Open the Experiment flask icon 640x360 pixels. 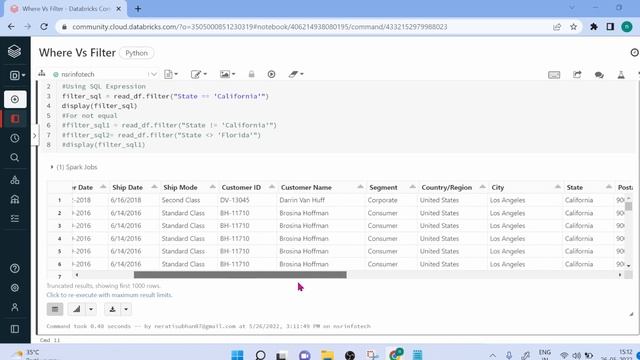click(621, 75)
